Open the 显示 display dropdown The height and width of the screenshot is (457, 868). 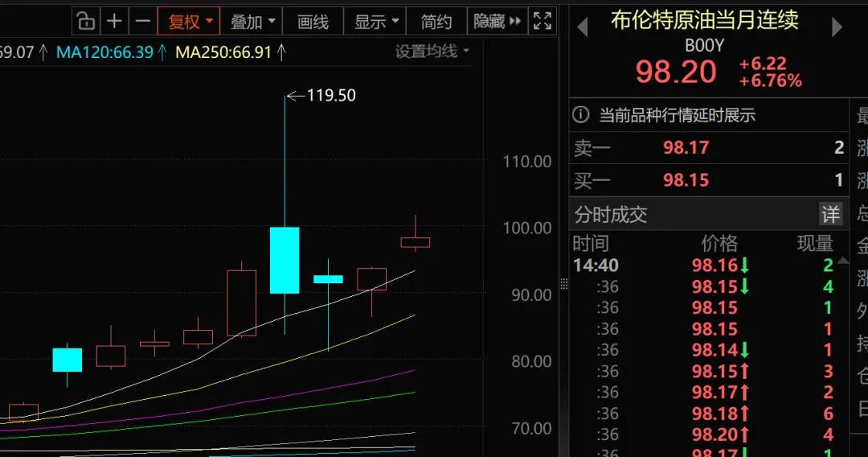coord(375,22)
